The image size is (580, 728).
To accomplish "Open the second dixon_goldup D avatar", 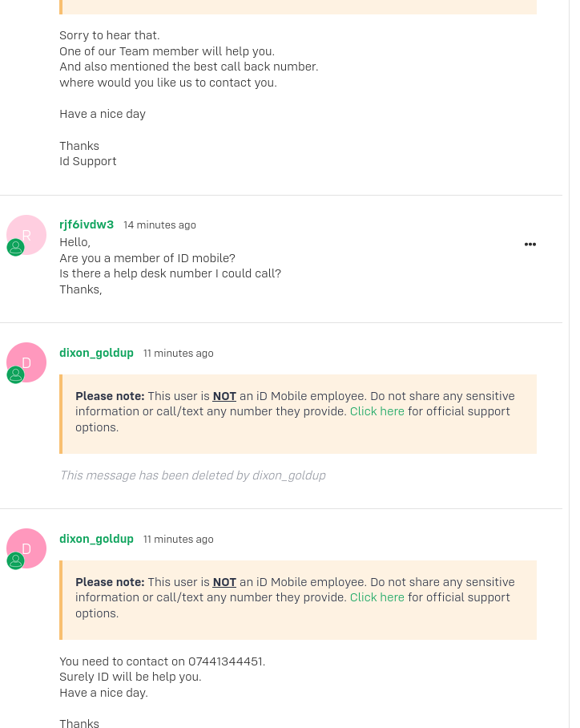I will [x=26, y=548].
